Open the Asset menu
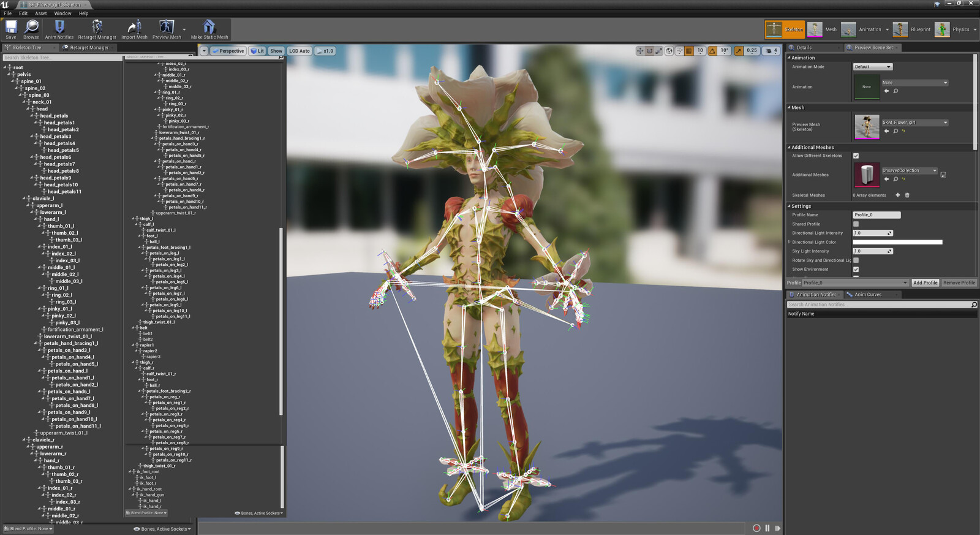Image resolution: width=980 pixels, height=535 pixels. [41, 13]
